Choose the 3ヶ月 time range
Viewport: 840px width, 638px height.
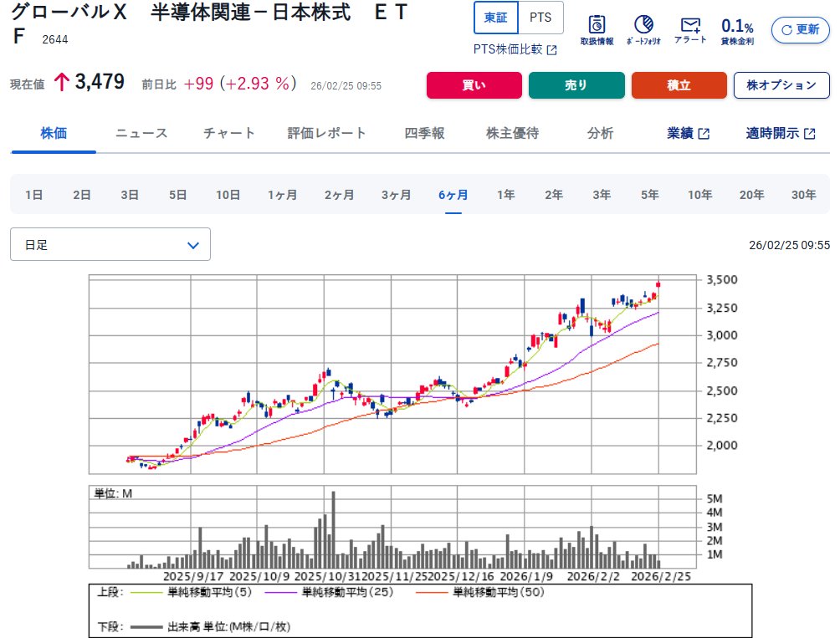tap(396, 195)
